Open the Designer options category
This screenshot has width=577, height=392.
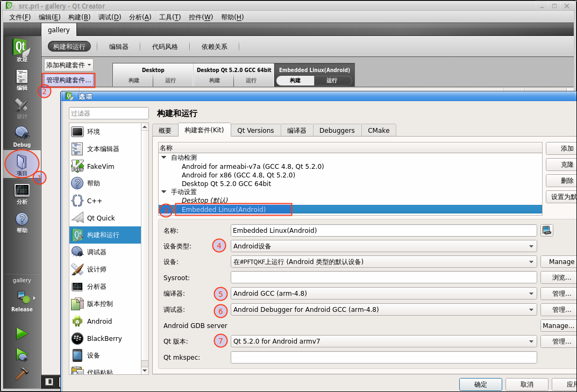[x=105, y=269]
